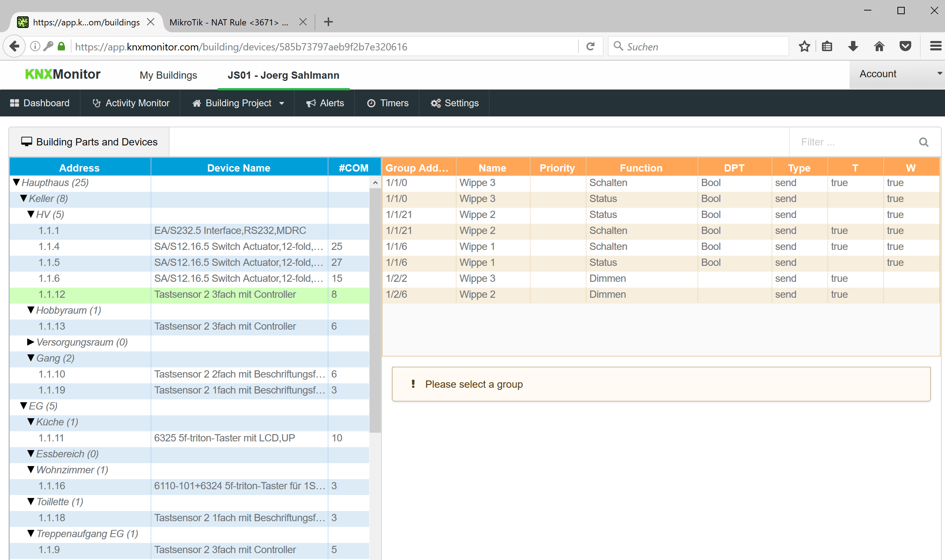The height and width of the screenshot is (560, 945).
Task: Collapse the HV (5) tree node
Action: (31, 214)
